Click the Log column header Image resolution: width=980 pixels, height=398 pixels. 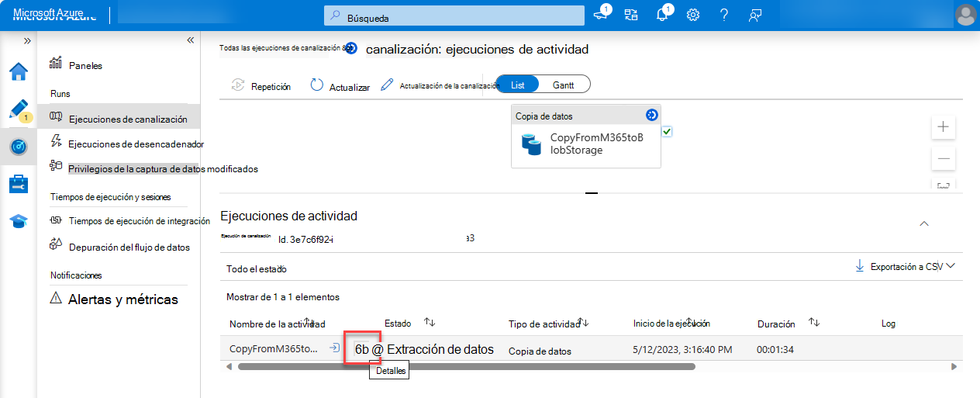(889, 324)
